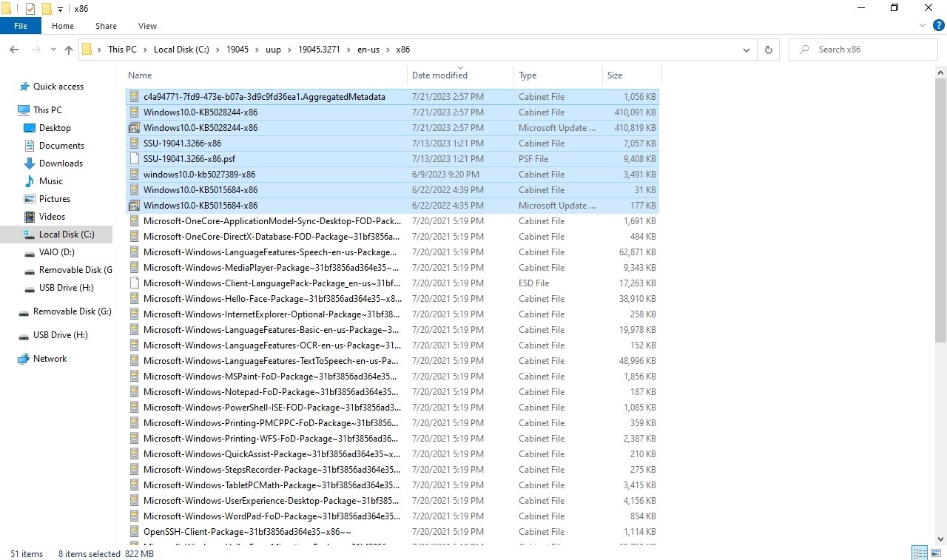Image resolution: width=947 pixels, height=560 pixels.
Task: Click the Documents icon in navigation pane
Action: [x=30, y=146]
